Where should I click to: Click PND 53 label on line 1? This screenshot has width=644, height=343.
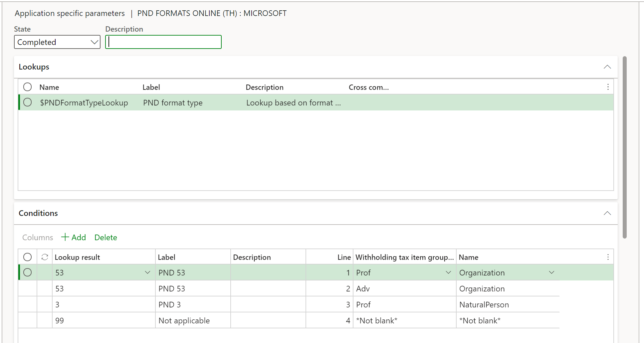(172, 273)
